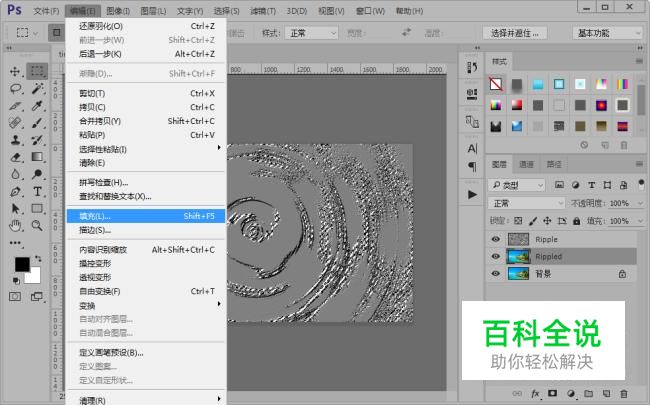Choose 定义画笔预设(B) menu entry

click(146, 353)
